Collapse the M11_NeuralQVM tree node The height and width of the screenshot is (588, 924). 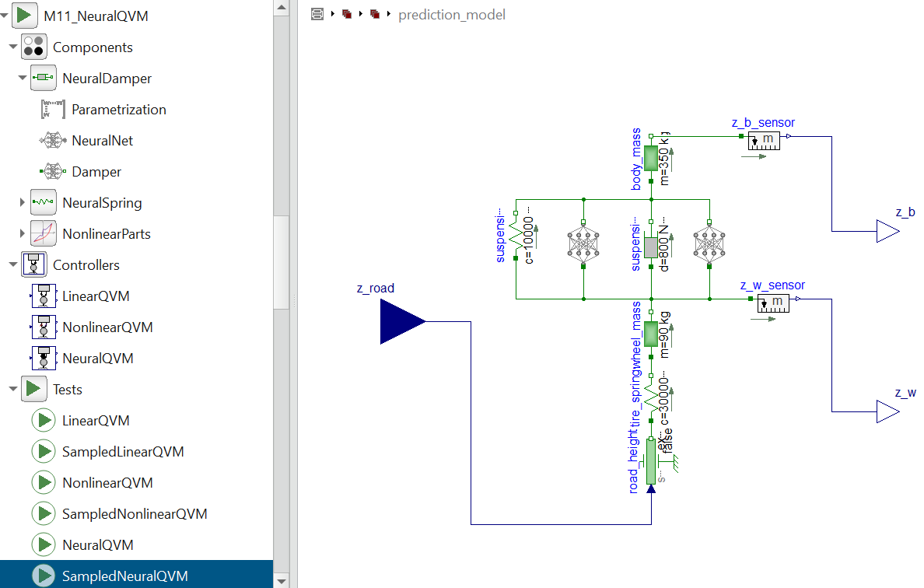[x=4, y=16]
